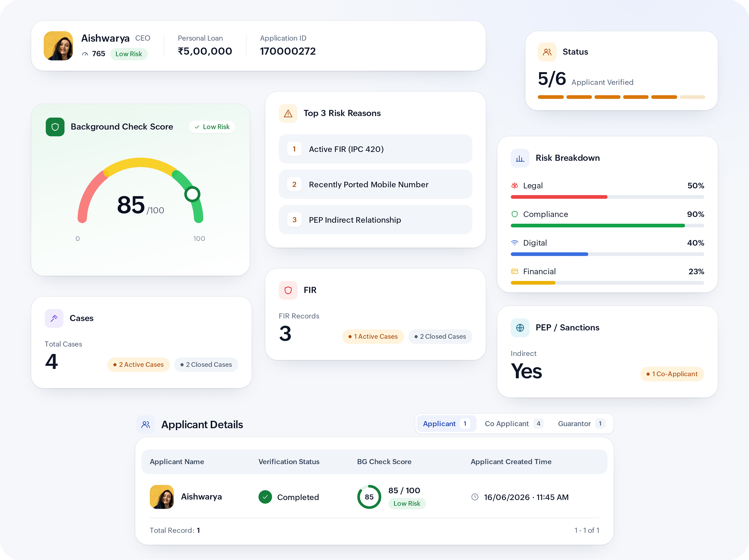The image size is (749, 560).
Task: Click the Digital wifi icon
Action: pos(514,243)
